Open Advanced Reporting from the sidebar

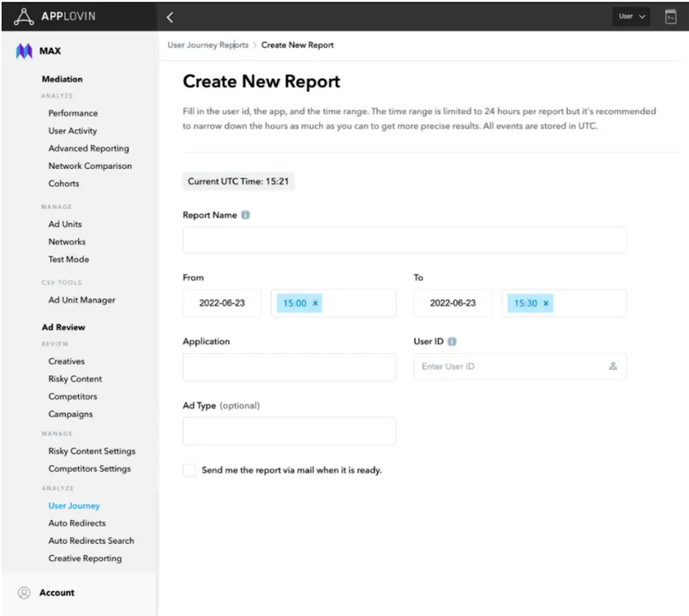[89, 147]
